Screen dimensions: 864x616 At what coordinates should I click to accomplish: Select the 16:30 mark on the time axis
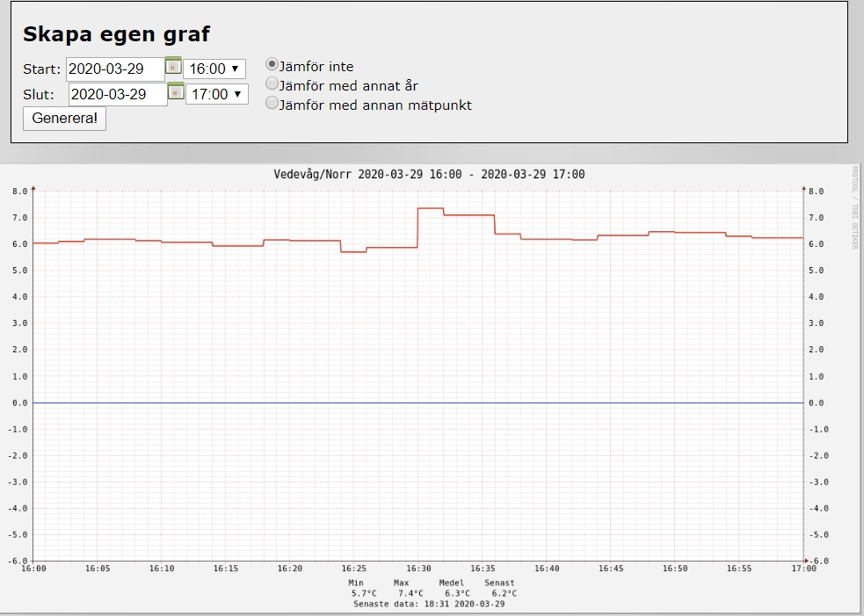(x=418, y=569)
